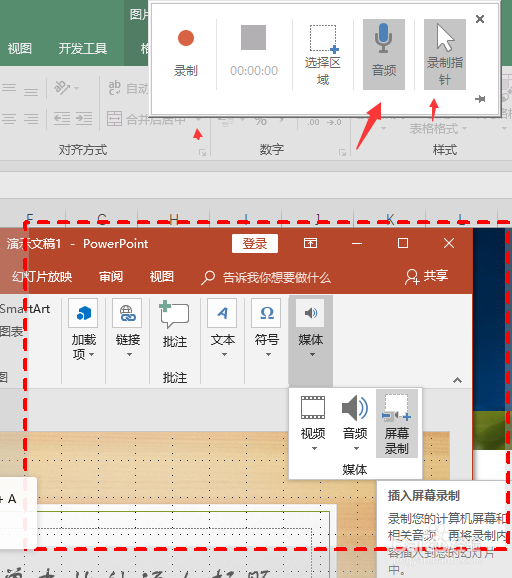Open the 链接 links dropdown
The height and width of the screenshot is (578, 512).
coord(128,329)
